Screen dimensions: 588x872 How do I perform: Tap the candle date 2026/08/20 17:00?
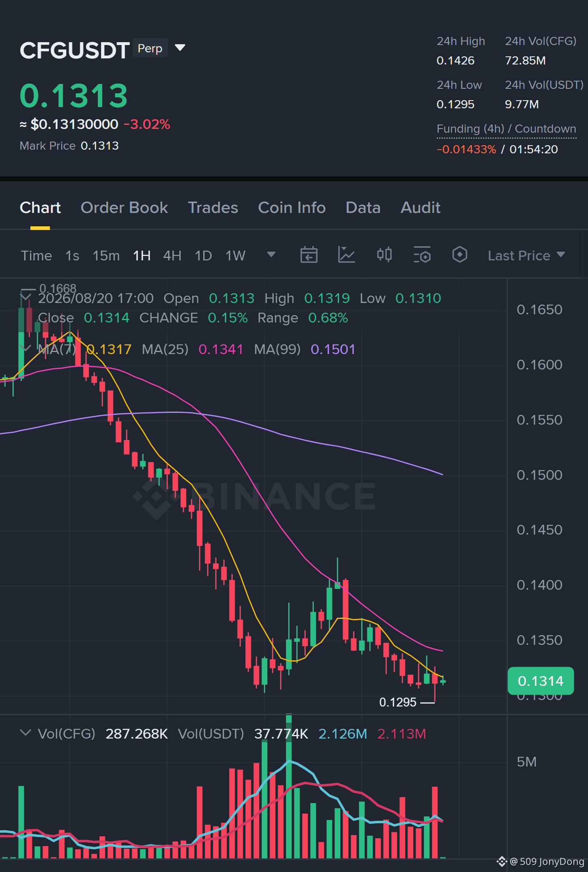96,298
